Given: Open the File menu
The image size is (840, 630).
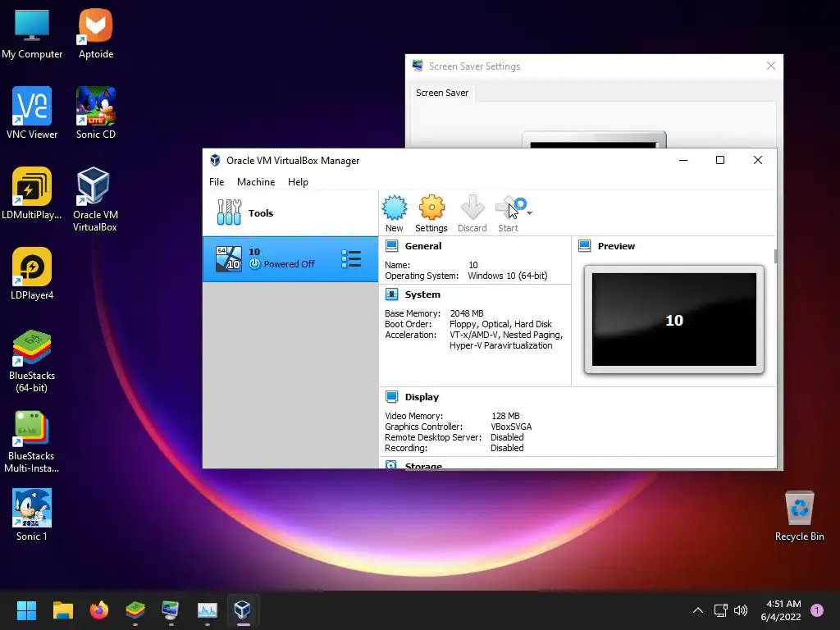Looking at the screenshot, I should tap(217, 182).
